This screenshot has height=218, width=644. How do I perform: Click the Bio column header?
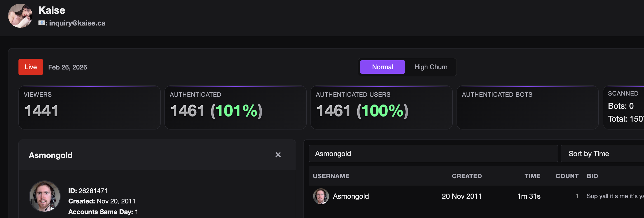click(x=592, y=176)
